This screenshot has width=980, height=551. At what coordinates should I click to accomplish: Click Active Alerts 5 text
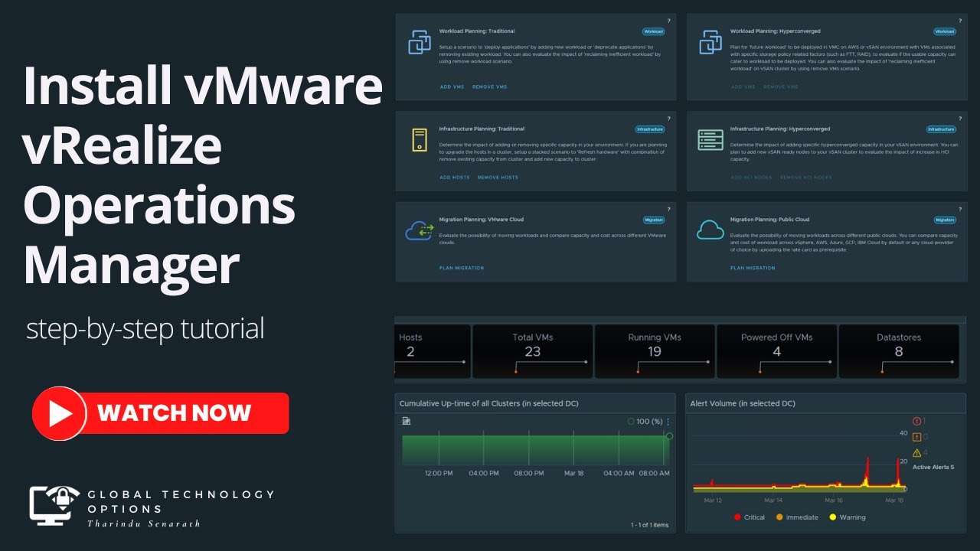pos(933,467)
